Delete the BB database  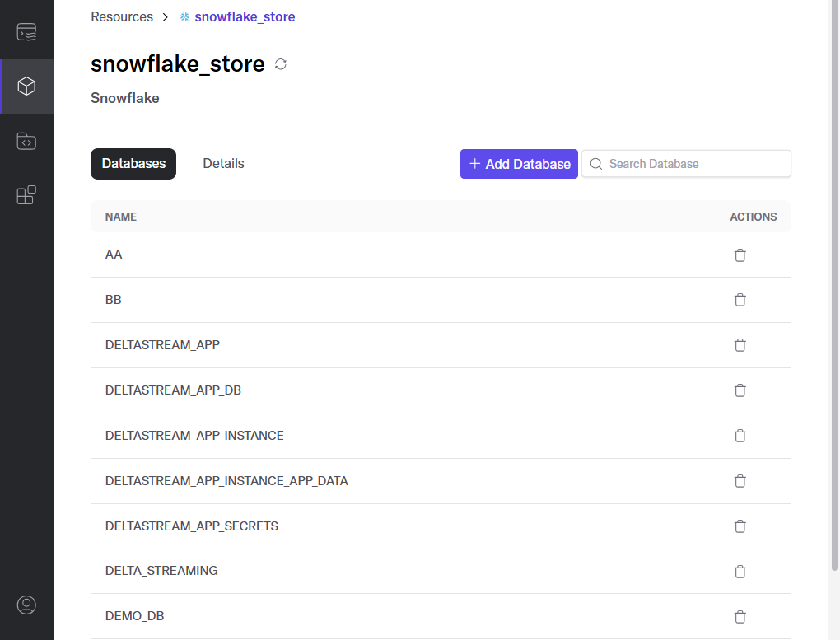[740, 300]
